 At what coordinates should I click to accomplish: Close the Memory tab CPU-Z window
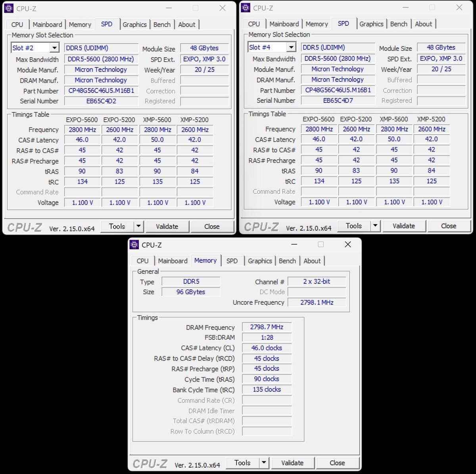click(348, 245)
